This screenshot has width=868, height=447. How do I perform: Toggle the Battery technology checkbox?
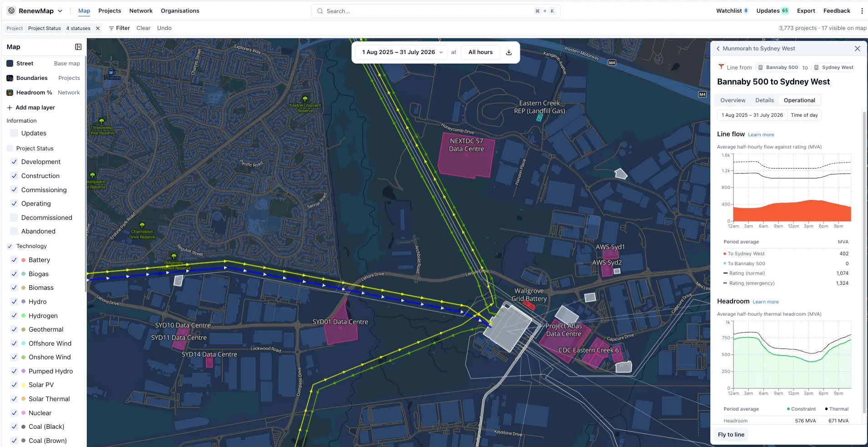tap(14, 260)
